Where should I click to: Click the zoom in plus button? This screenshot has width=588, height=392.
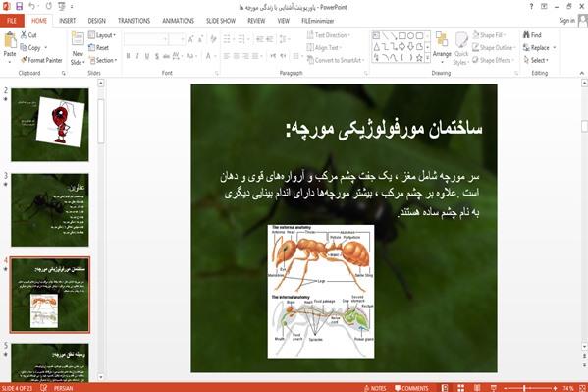(x=555, y=388)
